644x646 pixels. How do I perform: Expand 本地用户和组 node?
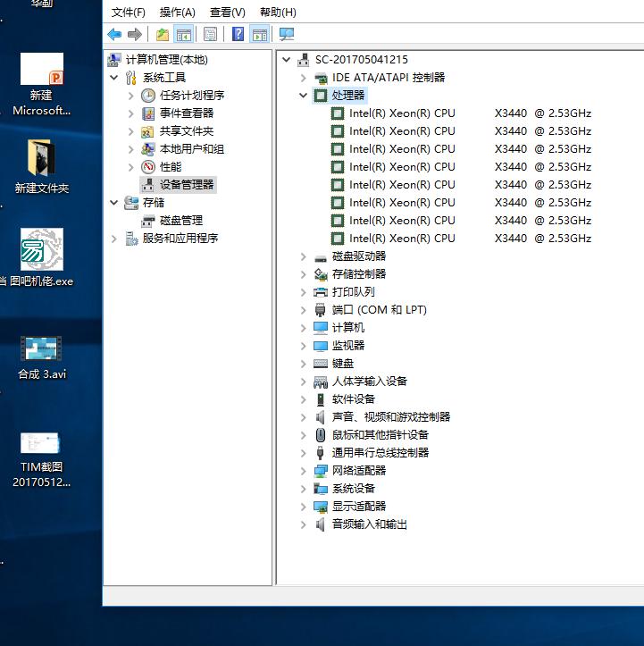131,149
